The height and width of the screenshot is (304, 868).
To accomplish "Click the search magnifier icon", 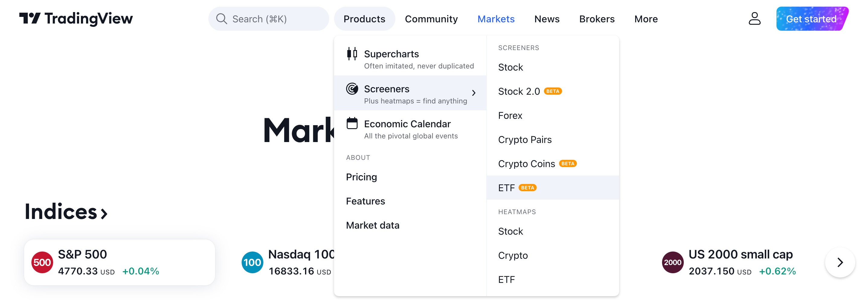I will (x=221, y=19).
